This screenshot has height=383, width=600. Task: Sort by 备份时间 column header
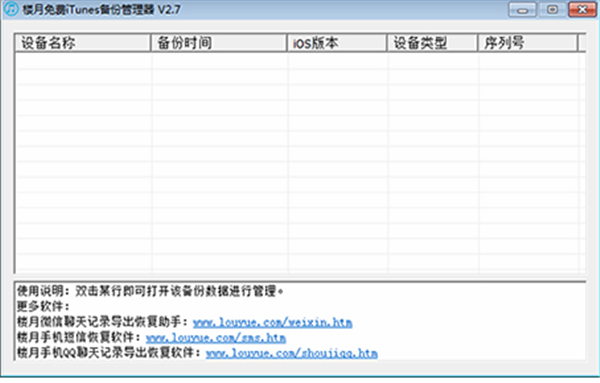[x=219, y=42]
